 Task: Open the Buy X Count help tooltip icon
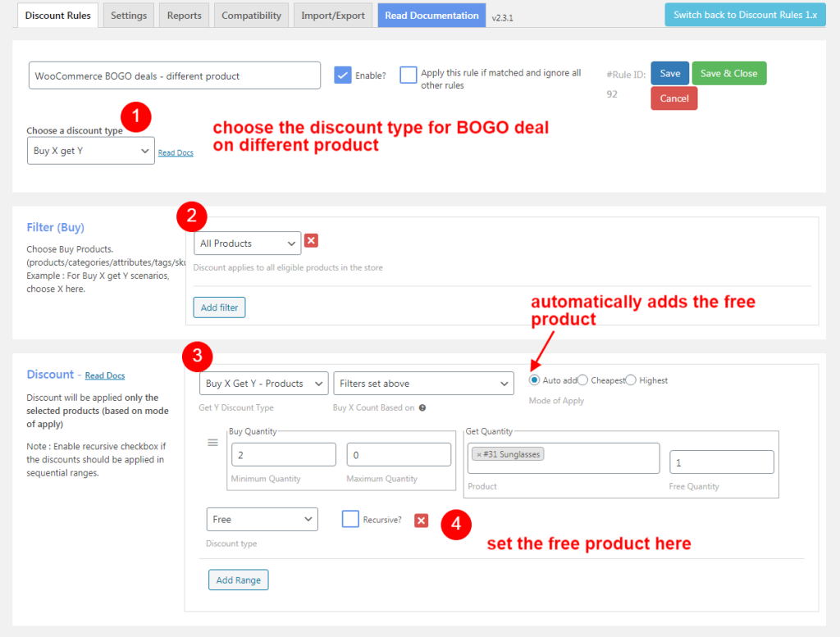click(x=422, y=408)
